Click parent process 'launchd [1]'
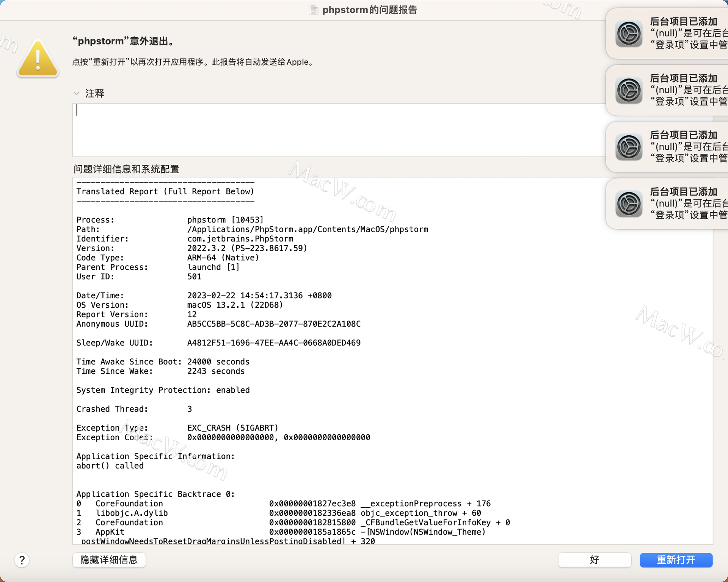This screenshot has height=582, width=728. pyautogui.click(x=213, y=268)
